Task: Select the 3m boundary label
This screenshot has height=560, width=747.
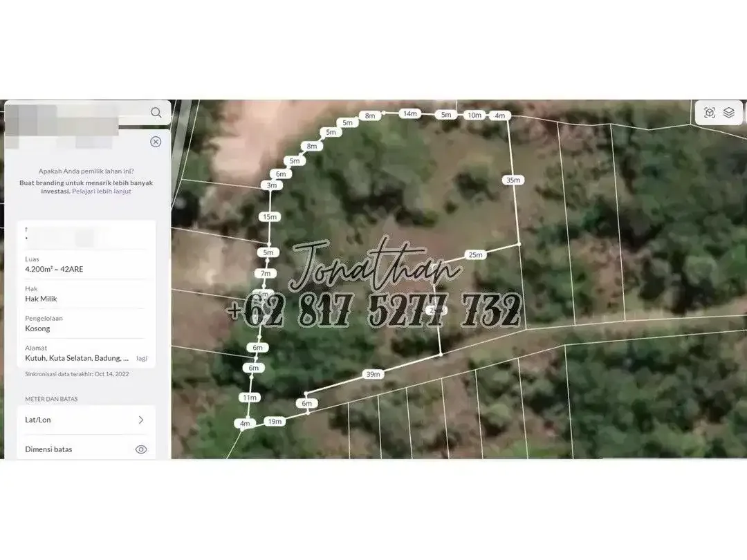Action: (272, 185)
